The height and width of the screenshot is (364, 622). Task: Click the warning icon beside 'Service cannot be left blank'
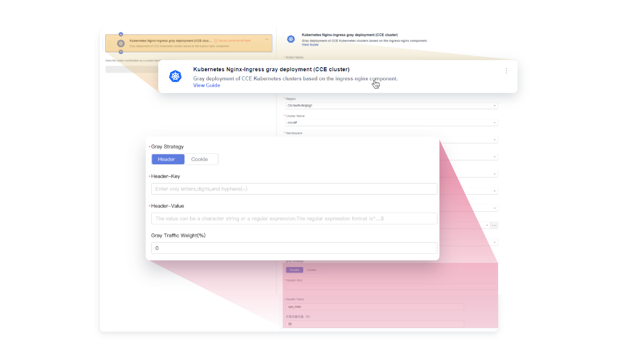[x=216, y=40]
